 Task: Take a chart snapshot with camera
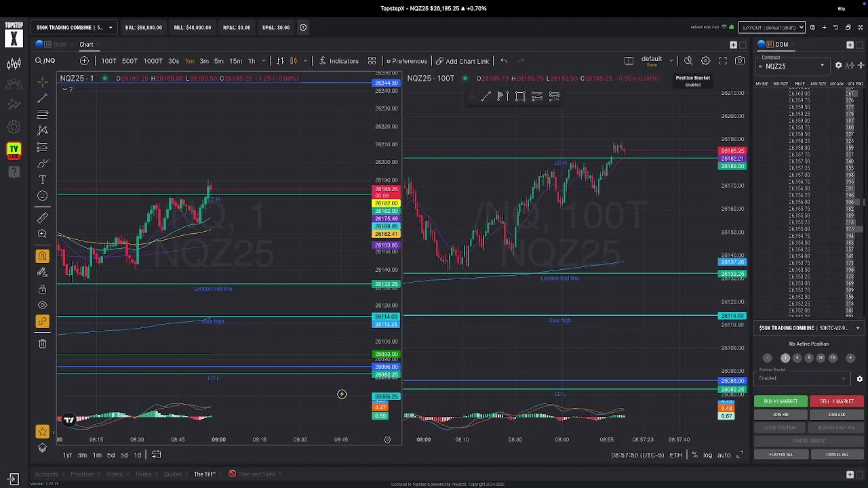[740, 61]
